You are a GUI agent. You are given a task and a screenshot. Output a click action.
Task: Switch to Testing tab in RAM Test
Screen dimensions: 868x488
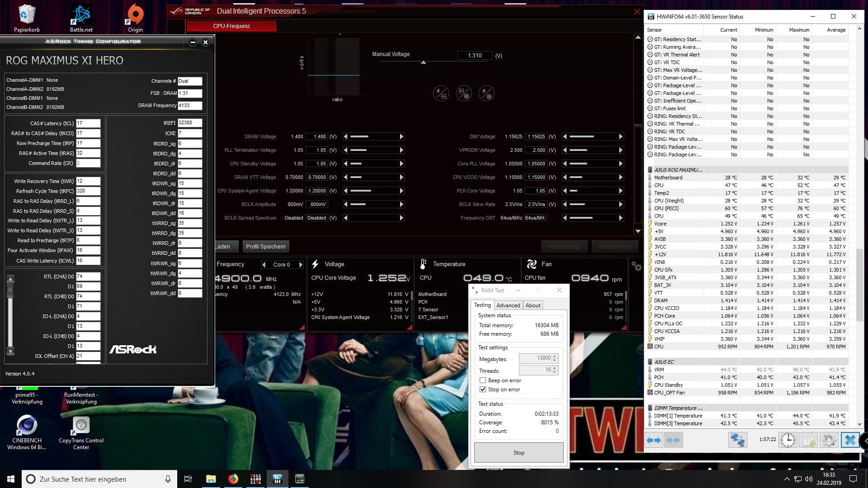point(482,305)
